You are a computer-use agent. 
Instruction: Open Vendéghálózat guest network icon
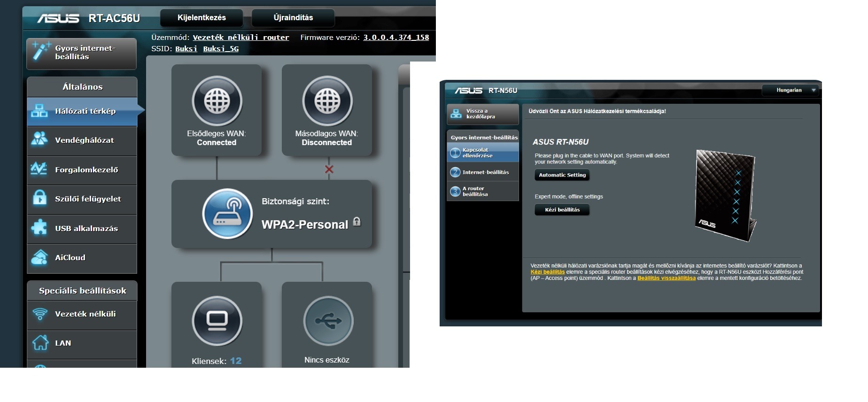(x=39, y=139)
